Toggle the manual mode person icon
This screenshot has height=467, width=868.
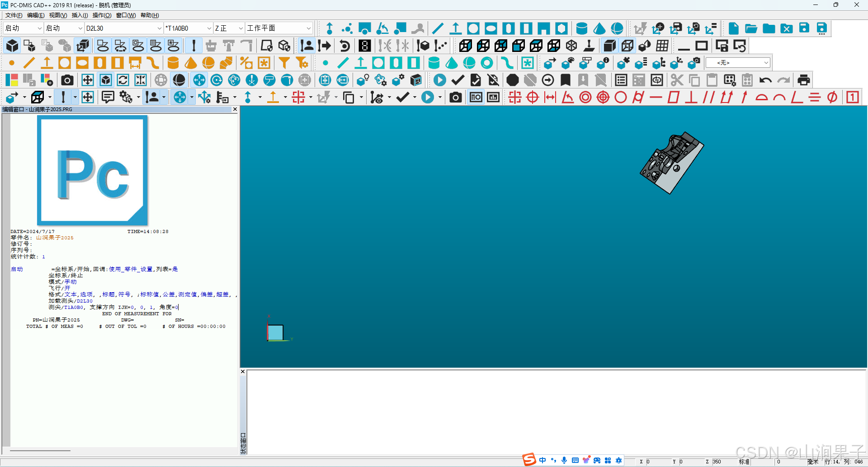(x=307, y=46)
